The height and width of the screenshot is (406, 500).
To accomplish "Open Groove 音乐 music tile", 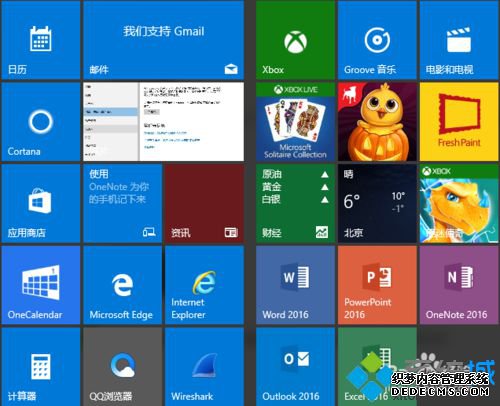I will pos(377,40).
